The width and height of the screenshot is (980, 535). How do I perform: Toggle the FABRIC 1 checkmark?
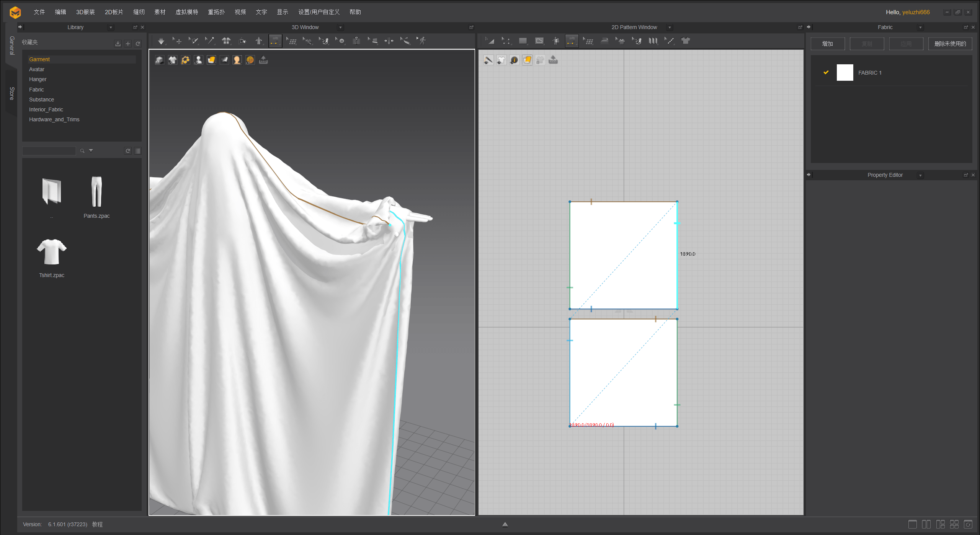[826, 73]
